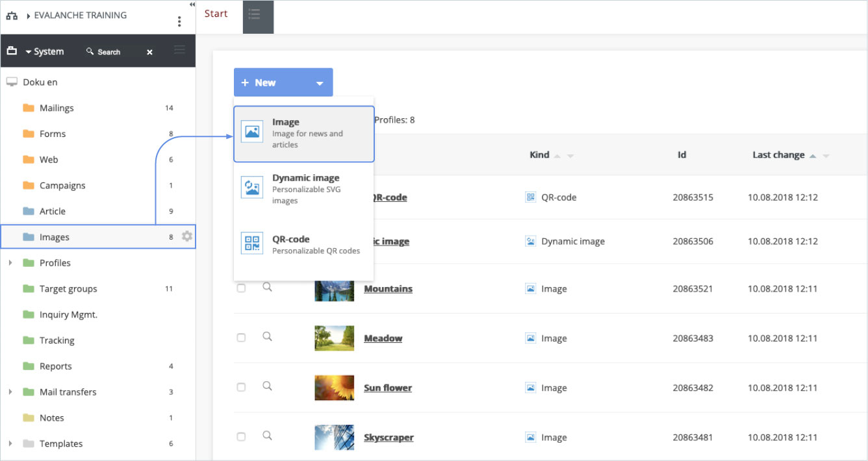Choose Dynamic image from New menu
Screen dimensions: 868x461
pos(304,188)
